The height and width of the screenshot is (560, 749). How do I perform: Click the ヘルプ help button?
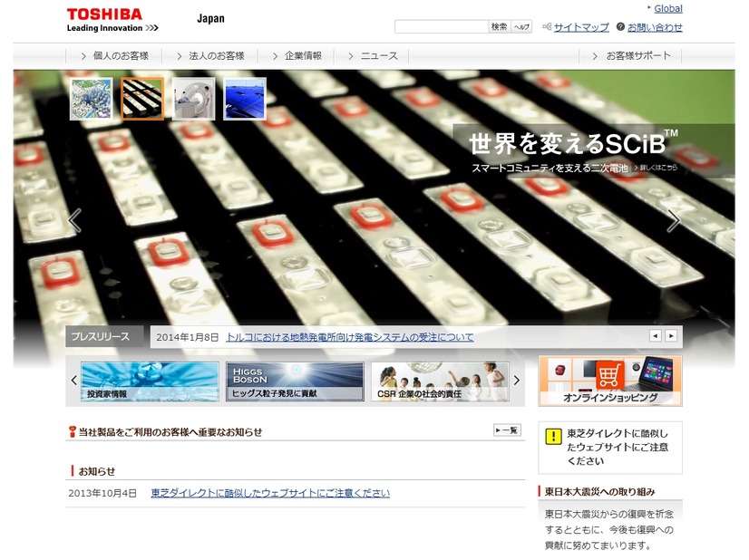(521, 27)
